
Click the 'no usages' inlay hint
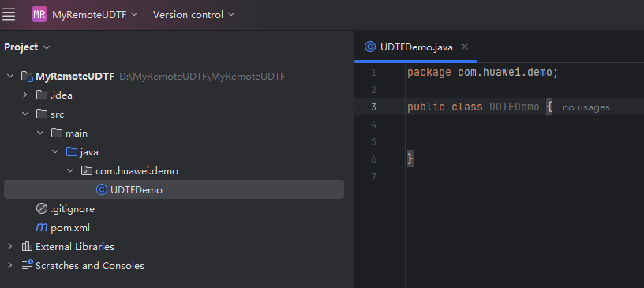click(586, 107)
